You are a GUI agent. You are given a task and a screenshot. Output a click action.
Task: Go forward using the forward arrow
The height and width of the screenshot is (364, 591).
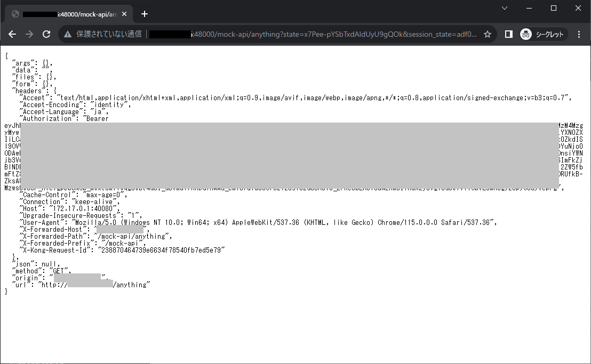click(29, 34)
